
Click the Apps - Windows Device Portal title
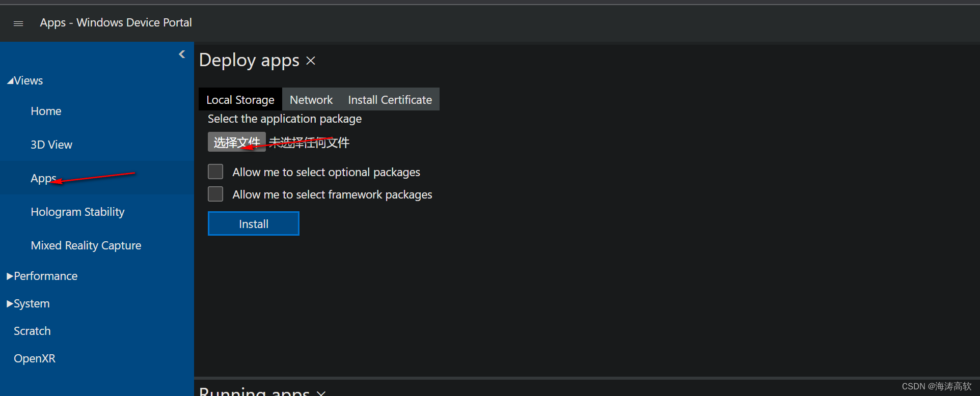(116, 22)
